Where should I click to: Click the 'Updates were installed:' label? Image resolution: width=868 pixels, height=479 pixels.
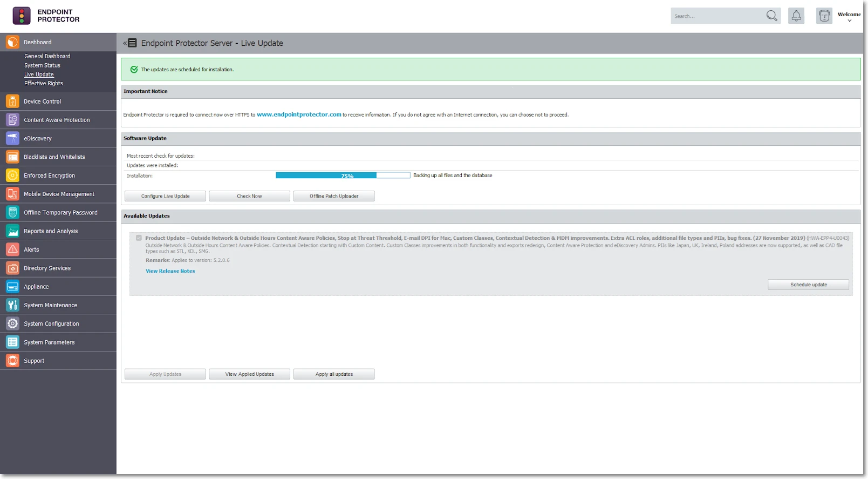click(152, 166)
